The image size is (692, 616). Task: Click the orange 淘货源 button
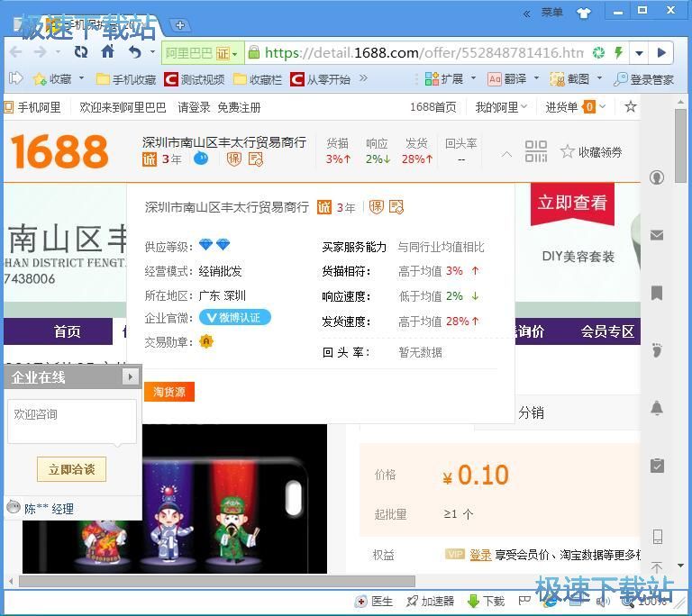(x=169, y=392)
